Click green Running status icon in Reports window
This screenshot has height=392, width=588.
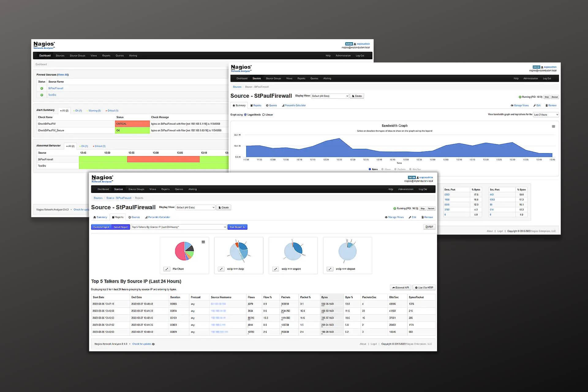click(395, 209)
